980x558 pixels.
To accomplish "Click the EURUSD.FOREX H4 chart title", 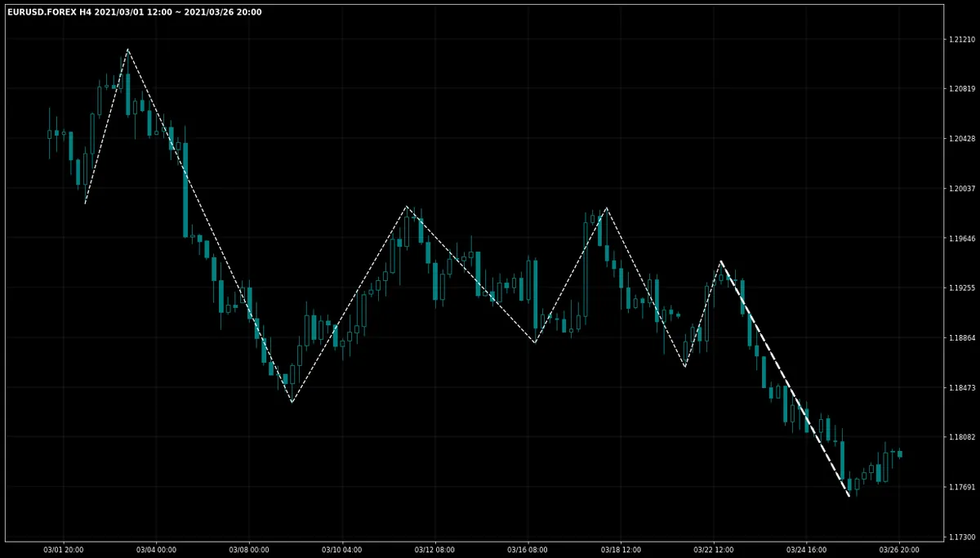I will coord(135,12).
